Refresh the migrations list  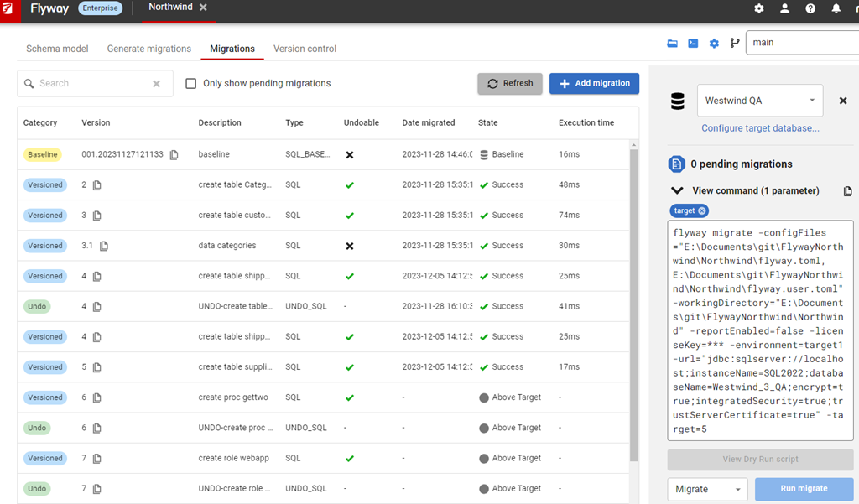pos(510,84)
